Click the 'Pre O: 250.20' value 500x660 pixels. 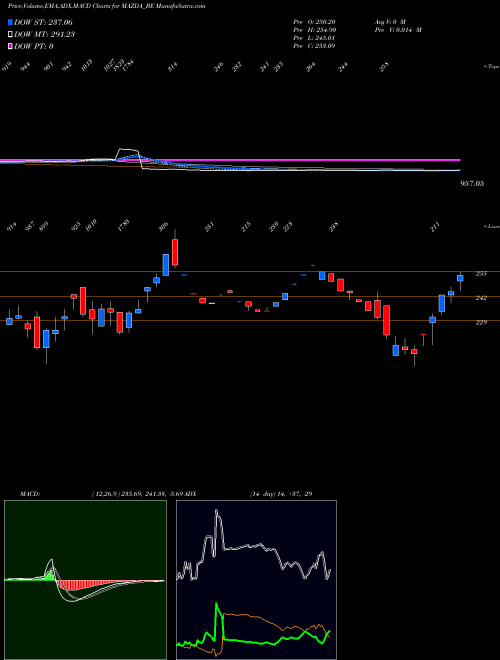[x=314, y=21]
